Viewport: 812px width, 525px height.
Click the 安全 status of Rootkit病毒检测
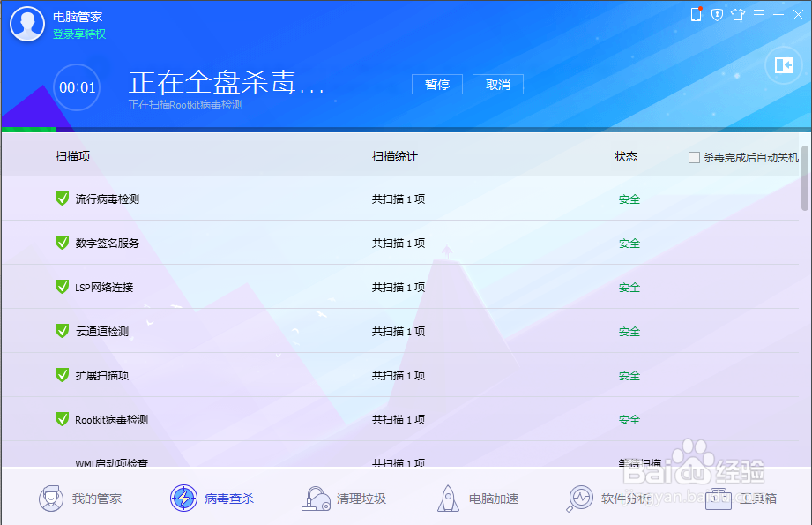629,419
